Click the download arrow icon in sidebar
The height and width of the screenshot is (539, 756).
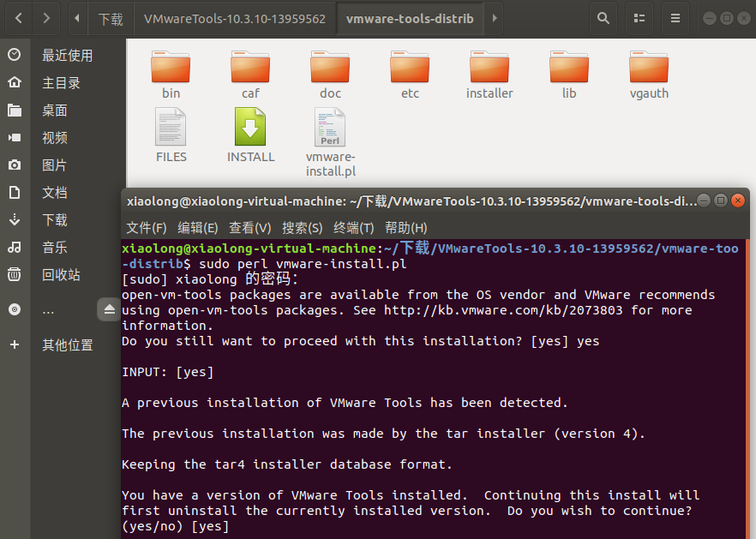click(15, 220)
